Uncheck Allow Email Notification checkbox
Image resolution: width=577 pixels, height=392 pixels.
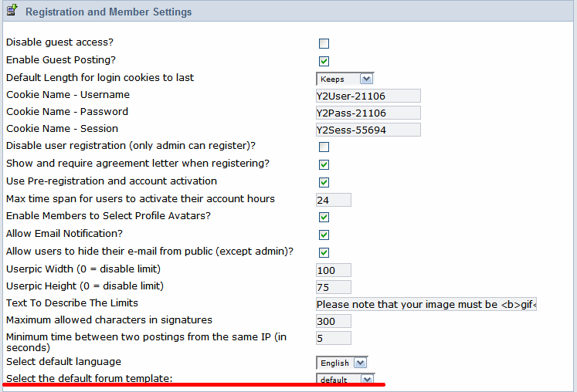(x=324, y=235)
